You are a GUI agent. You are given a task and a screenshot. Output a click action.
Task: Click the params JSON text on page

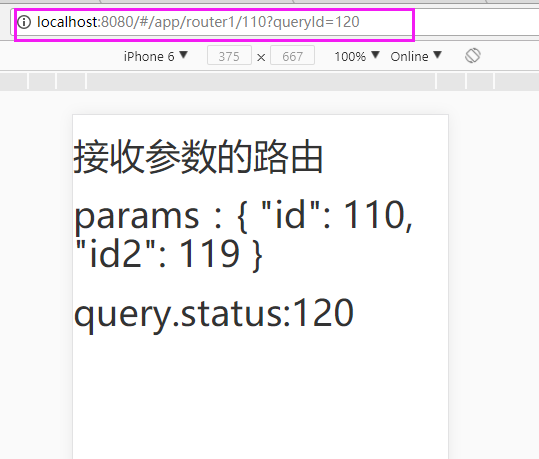pyautogui.click(x=243, y=235)
